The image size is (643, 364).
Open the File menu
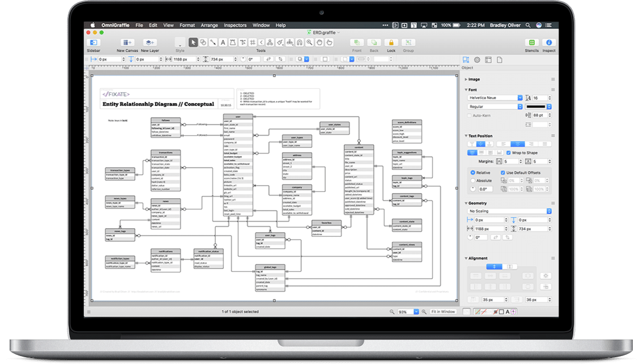[139, 25]
